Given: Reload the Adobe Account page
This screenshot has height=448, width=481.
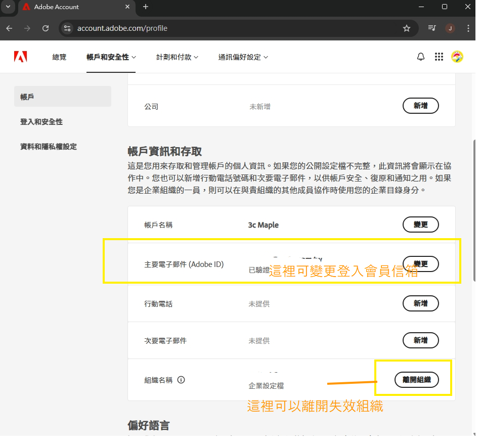Looking at the screenshot, I should point(46,28).
